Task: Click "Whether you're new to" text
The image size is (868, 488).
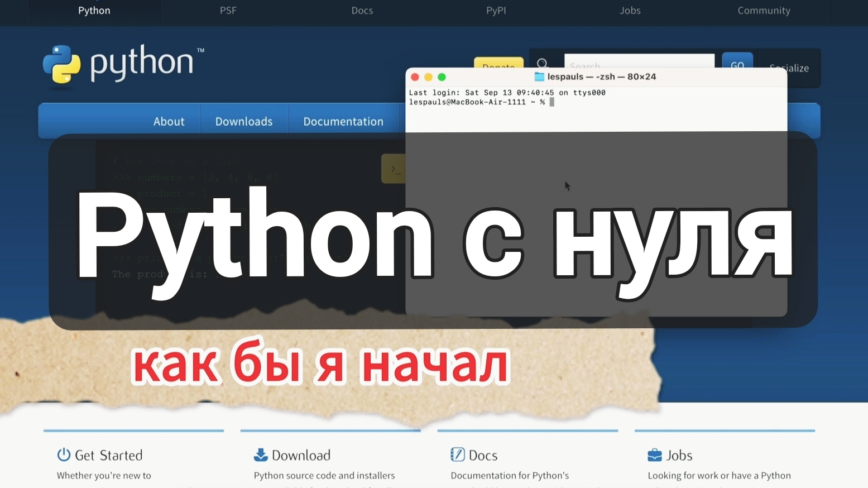Action: 104,476
